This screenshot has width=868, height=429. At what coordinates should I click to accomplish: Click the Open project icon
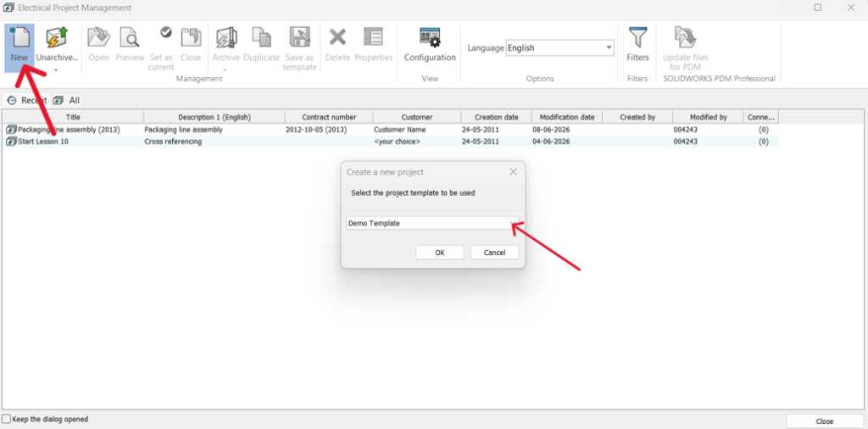(x=98, y=39)
